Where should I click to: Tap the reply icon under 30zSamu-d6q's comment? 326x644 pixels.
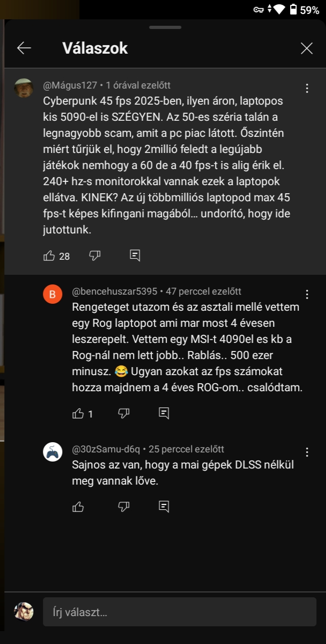click(x=164, y=506)
